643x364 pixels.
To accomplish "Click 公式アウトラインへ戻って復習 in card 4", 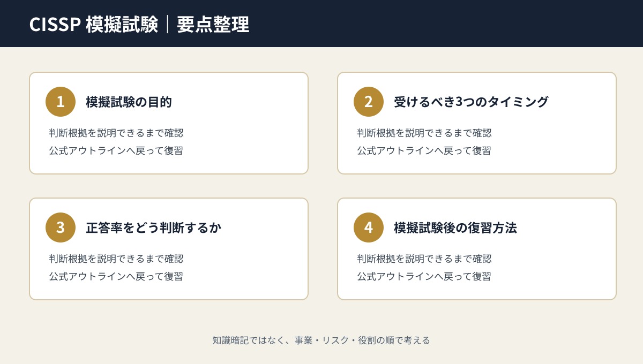I will (424, 276).
